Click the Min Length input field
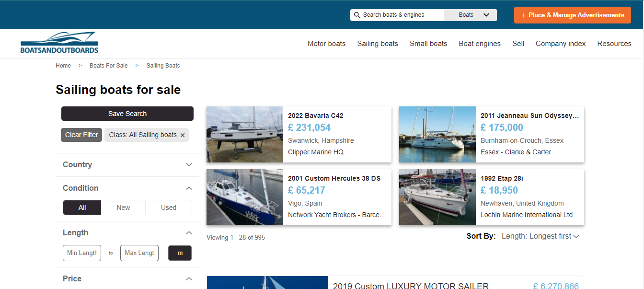 pos(82,253)
